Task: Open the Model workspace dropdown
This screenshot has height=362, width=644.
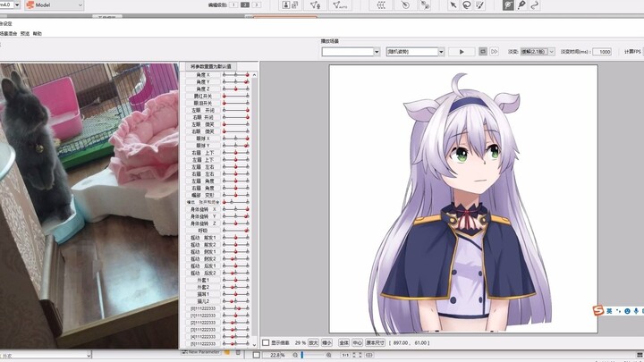Action: (80, 5)
